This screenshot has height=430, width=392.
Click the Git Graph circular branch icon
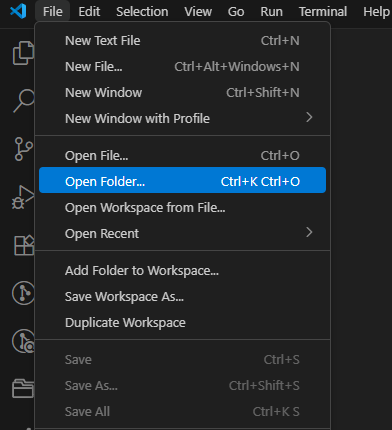click(23, 293)
